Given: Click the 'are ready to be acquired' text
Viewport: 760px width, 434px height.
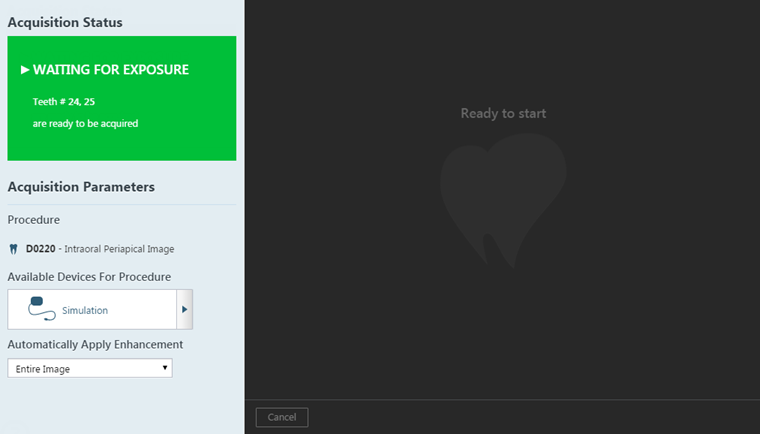Looking at the screenshot, I should pos(85,124).
